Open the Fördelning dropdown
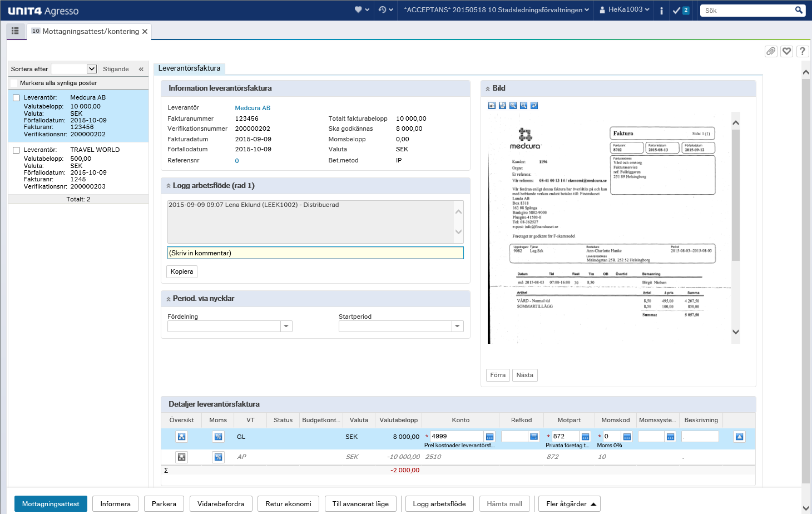 (286, 327)
